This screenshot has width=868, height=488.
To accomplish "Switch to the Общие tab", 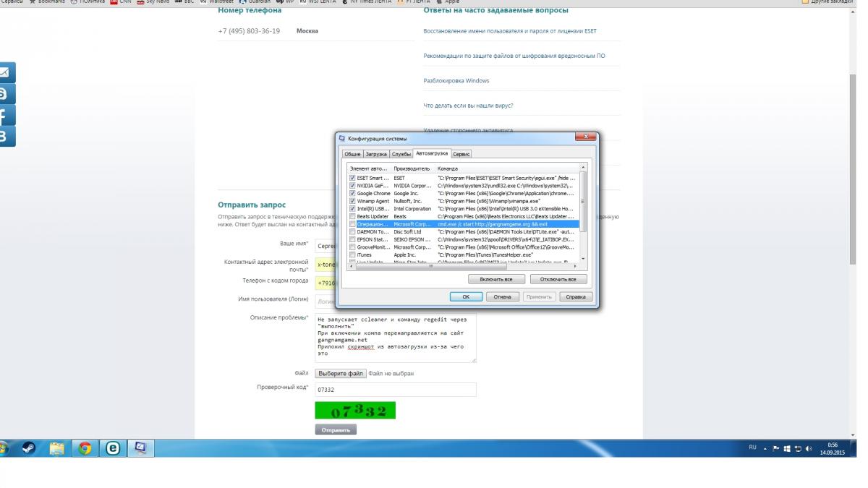I will pyautogui.click(x=352, y=154).
